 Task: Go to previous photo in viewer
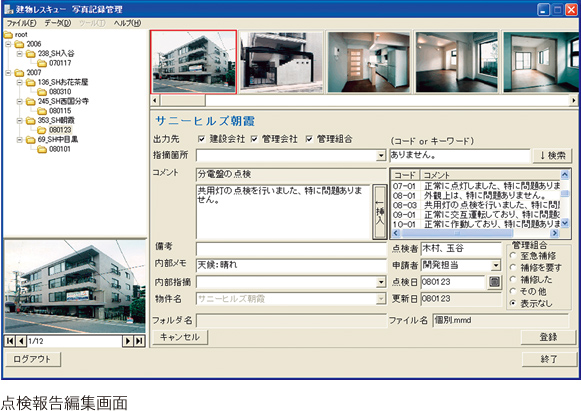coord(21,341)
